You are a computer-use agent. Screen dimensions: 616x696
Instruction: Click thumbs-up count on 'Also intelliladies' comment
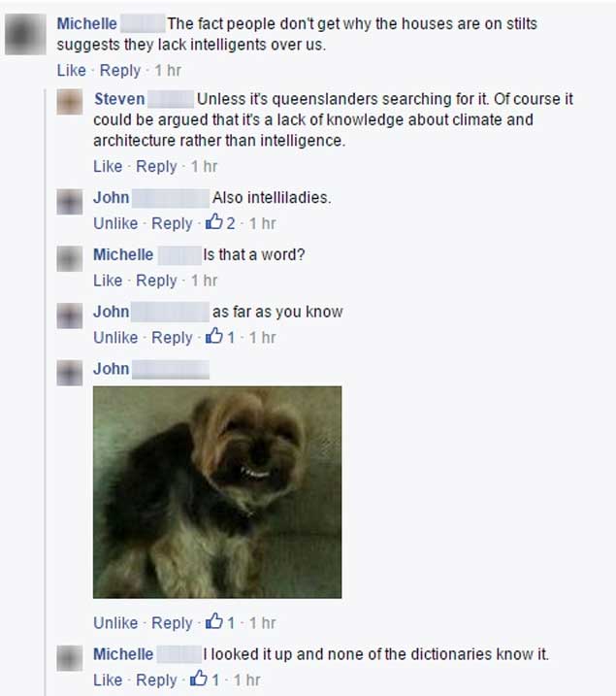click(x=231, y=223)
